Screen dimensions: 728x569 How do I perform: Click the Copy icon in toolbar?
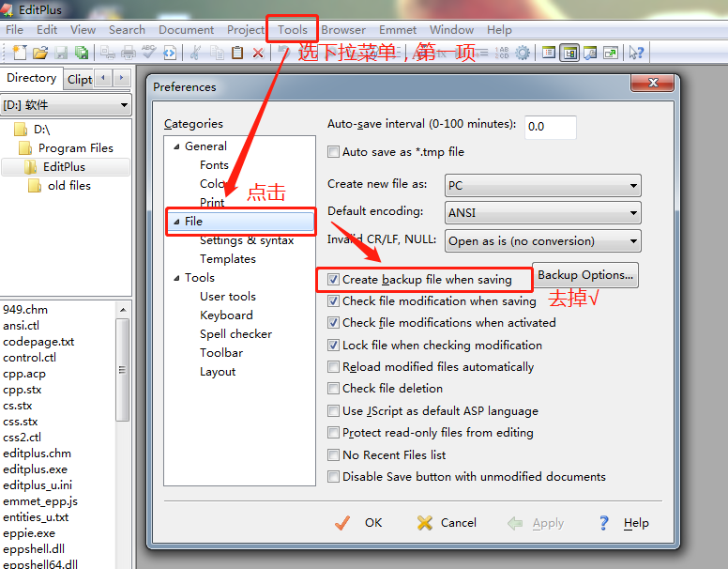[x=217, y=53]
